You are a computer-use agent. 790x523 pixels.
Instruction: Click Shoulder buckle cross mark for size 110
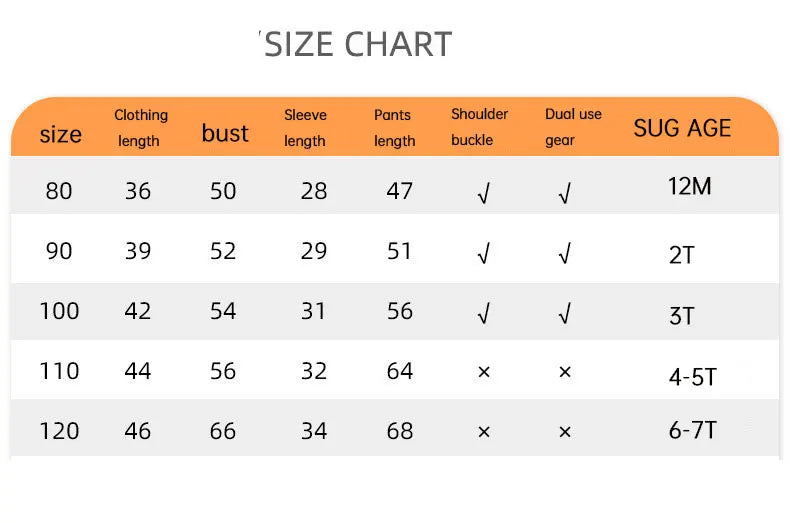(484, 372)
